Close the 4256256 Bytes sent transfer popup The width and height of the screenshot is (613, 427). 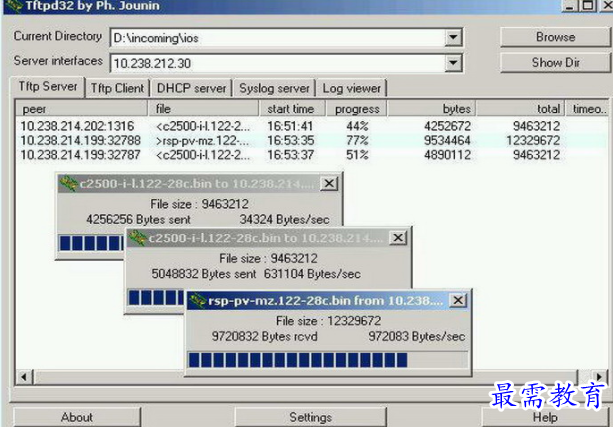pyautogui.click(x=329, y=183)
